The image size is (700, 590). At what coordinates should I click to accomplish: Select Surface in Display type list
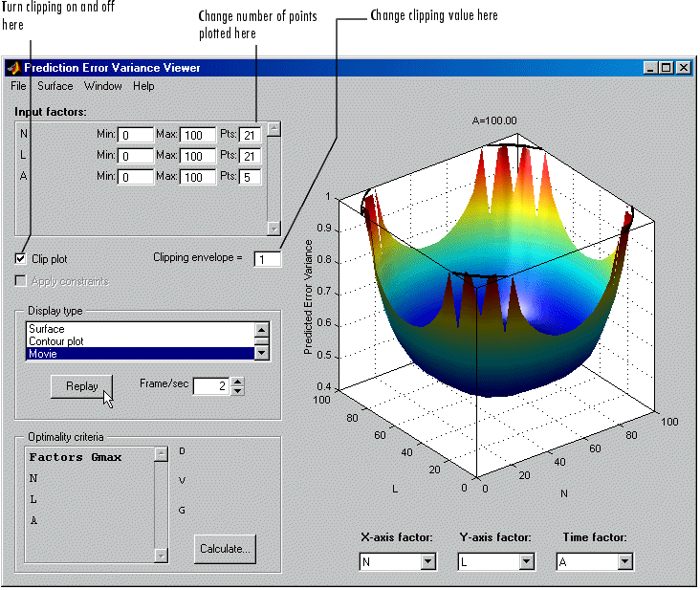tap(140, 329)
